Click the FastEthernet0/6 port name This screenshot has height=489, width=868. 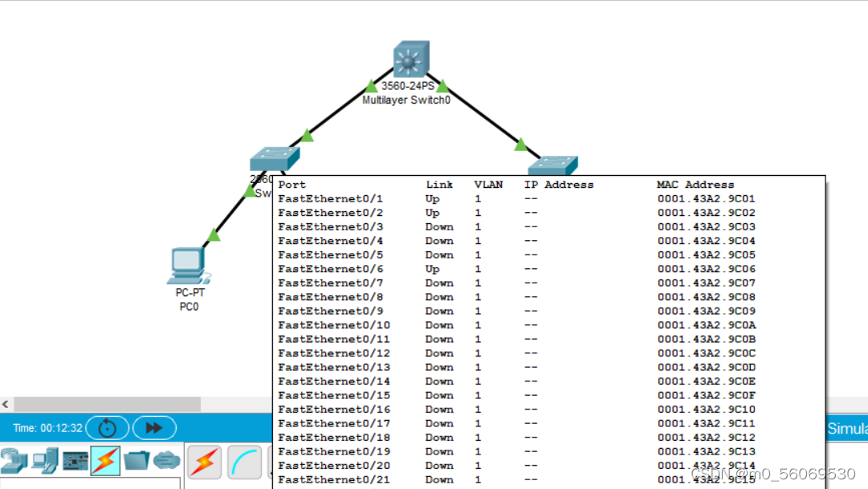(x=331, y=269)
